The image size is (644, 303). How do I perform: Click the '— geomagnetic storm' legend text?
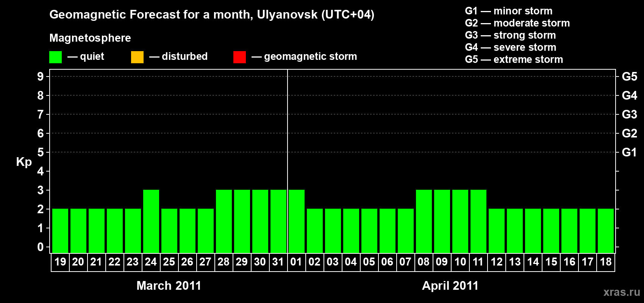[304, 57]
